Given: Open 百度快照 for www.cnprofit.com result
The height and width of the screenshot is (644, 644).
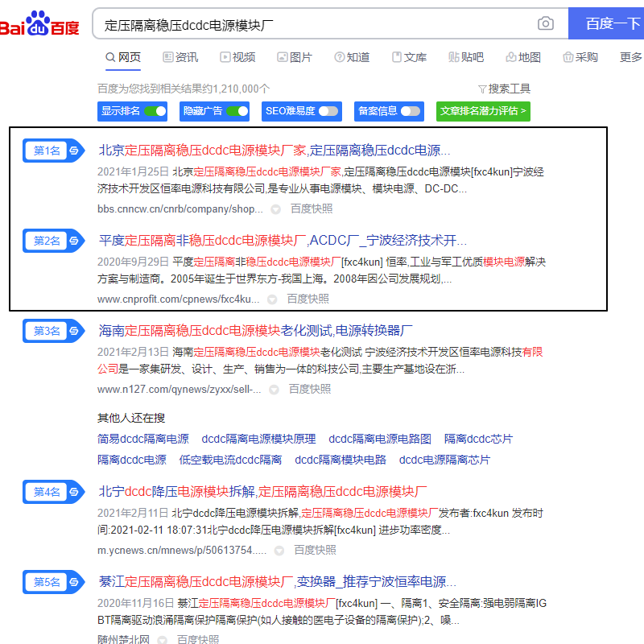Looking at the screenshot, I should (x=308, y=299).
